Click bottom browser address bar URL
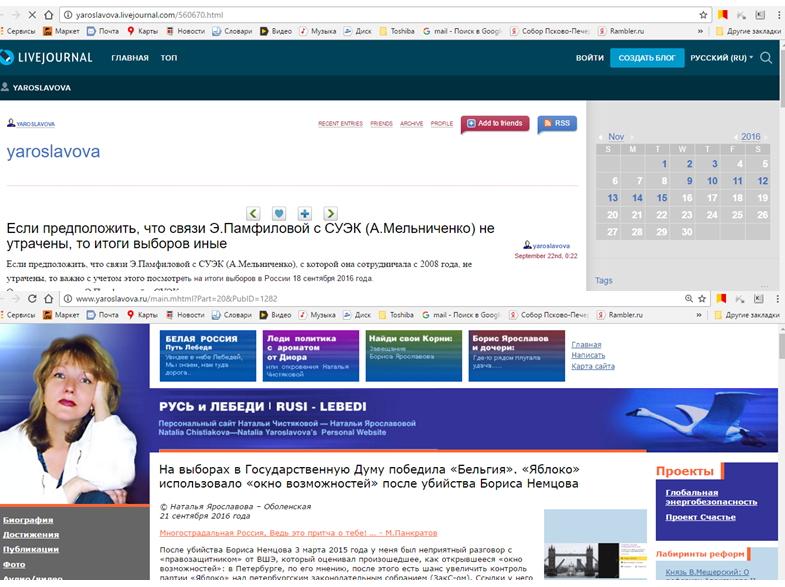 176,299
